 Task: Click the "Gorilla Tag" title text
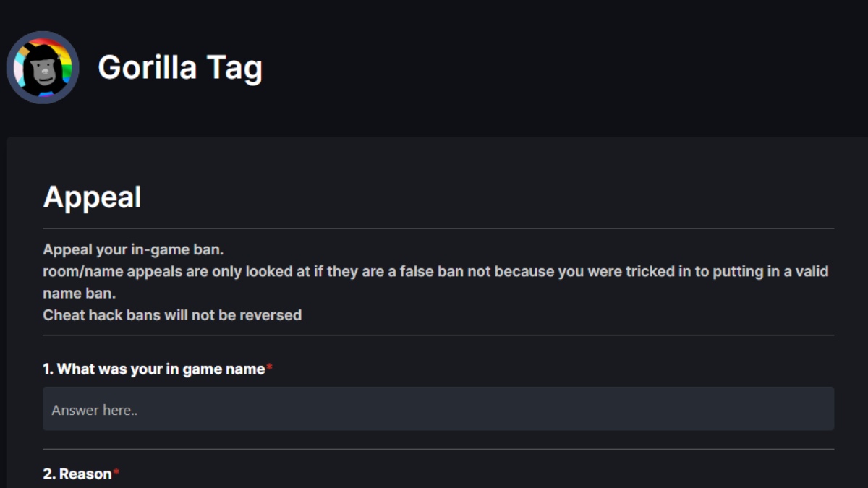pyautogui.click(x=182, y=67)
